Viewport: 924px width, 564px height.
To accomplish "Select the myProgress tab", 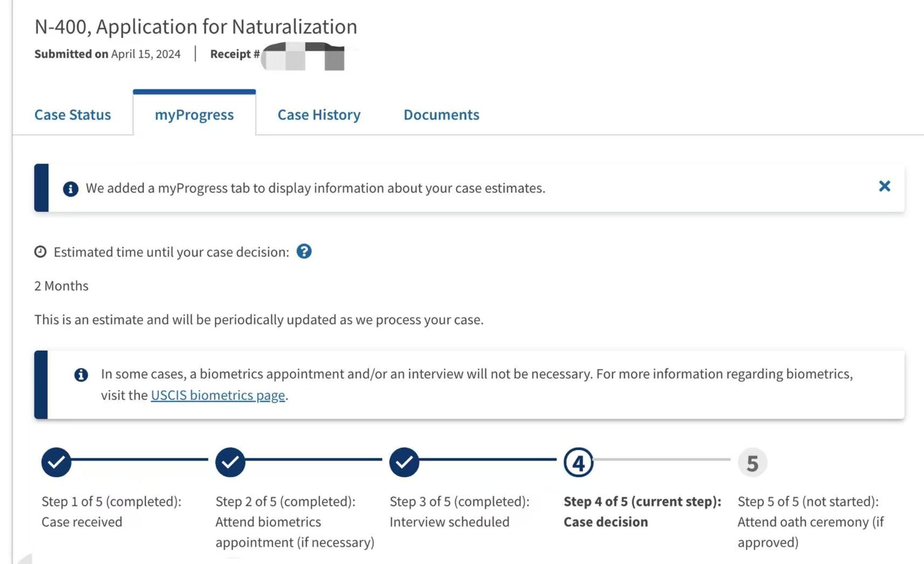I will [x=194, y=115].
